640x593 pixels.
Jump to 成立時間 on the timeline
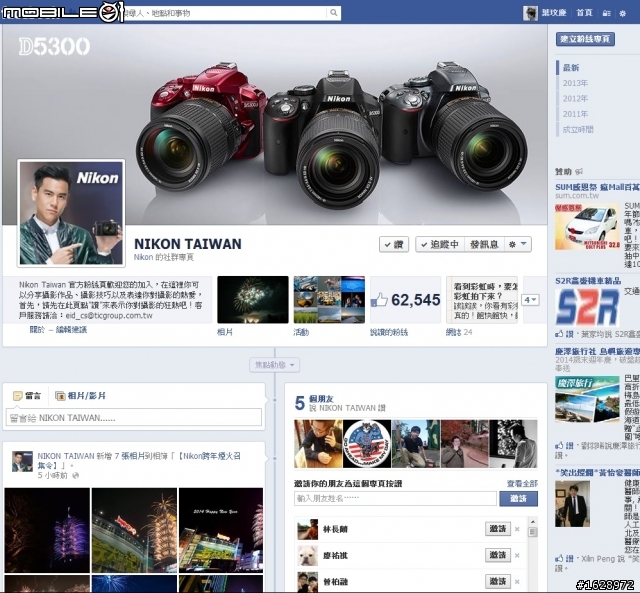(x=578, y=130)
